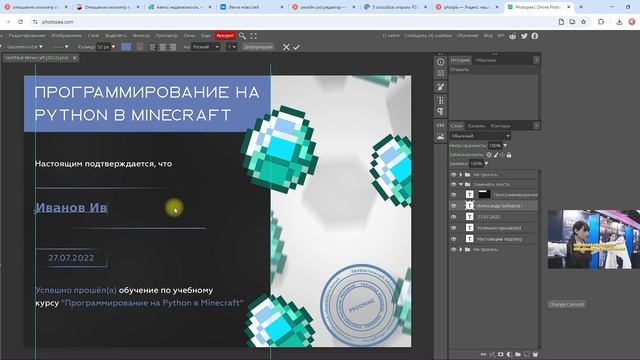This screenshot has height=360, width=640.
Task: Click link layers icon at panel bottom
Action: coord(483,354)
